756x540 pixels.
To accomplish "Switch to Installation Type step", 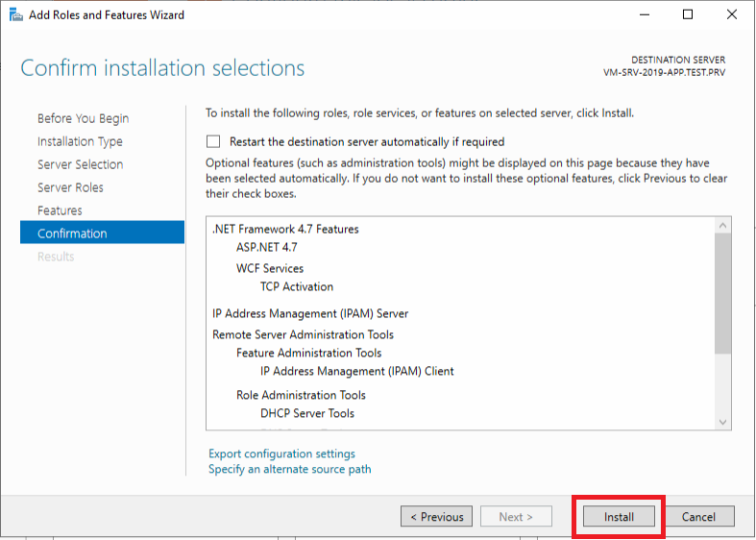I will [80, 142].
